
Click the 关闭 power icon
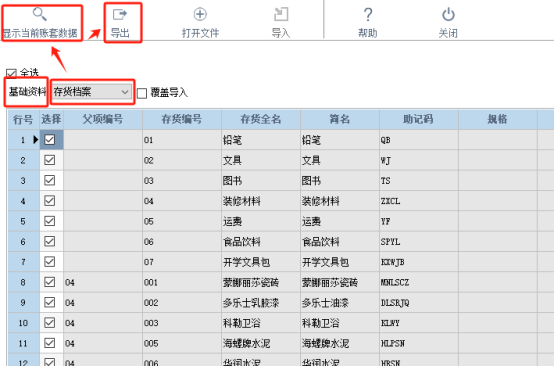[448, 14]
